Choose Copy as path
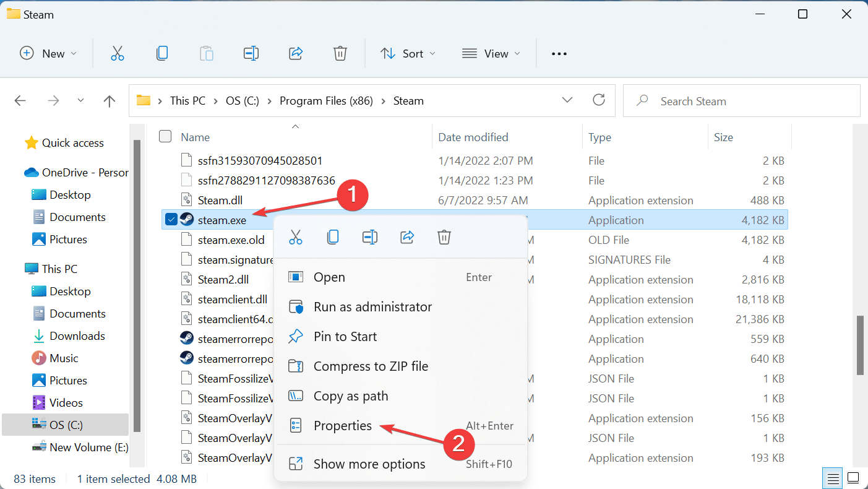Image resolution: width=868 pixels, height=489 pixels. (400, 396)
